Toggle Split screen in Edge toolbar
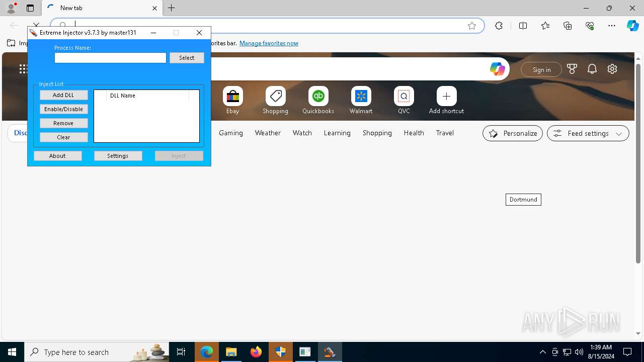 (x=523, y=26)
